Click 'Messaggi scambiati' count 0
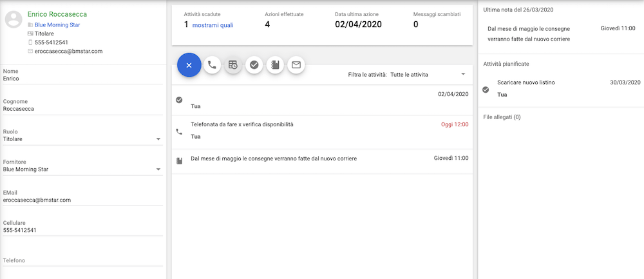 click(415, 24)
